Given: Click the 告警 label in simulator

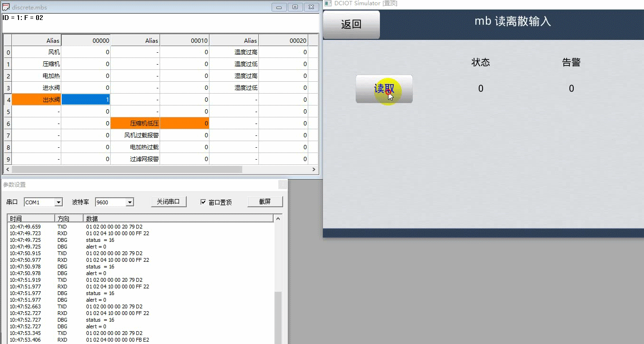Looking at the screenshot, I should tap(571, 62).
